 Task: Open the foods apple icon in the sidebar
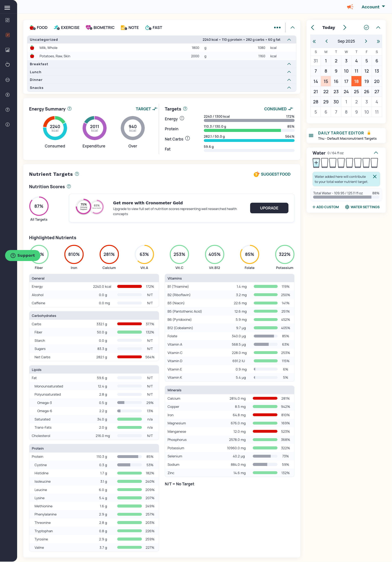[7, 65]
